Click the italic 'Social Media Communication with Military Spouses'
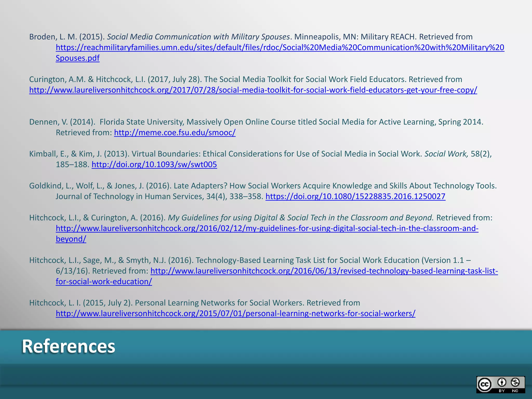Image resolution: width=532 pixels, height=399 pixels. (x=198, y=37)
